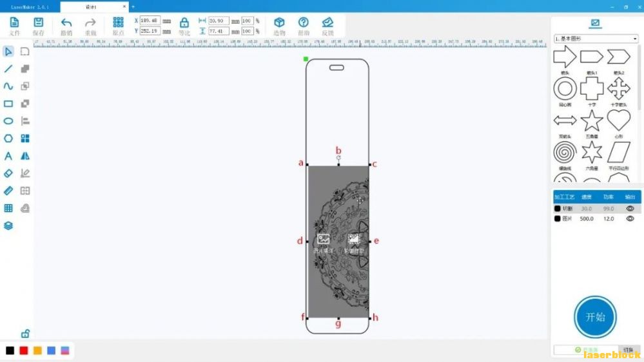Image resolution: width=644 pixels, height=362 pixels.
Task: Toggle visibility of the image layer
Action: (630, 219)
